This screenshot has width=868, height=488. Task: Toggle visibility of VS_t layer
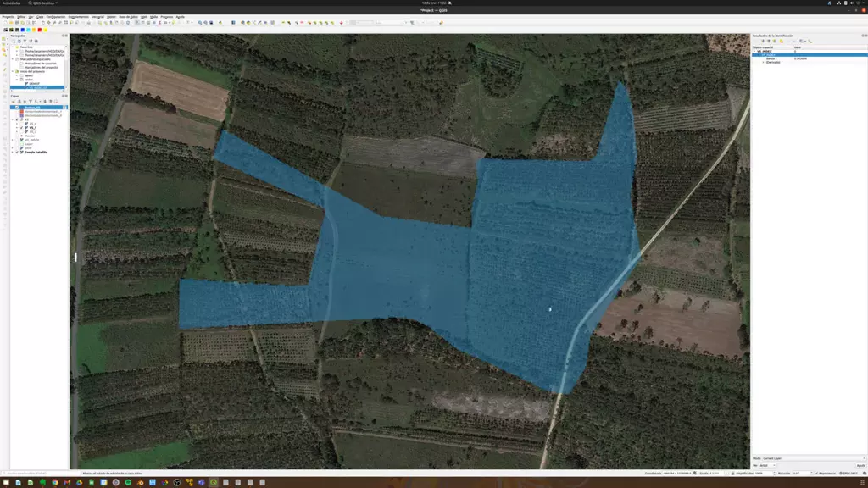point(21,128)
